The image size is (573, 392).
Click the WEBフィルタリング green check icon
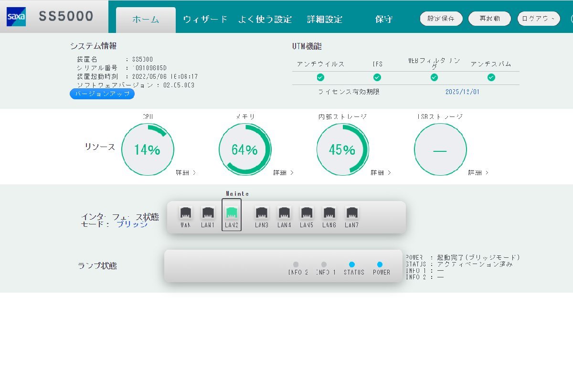tap(434, 77)
